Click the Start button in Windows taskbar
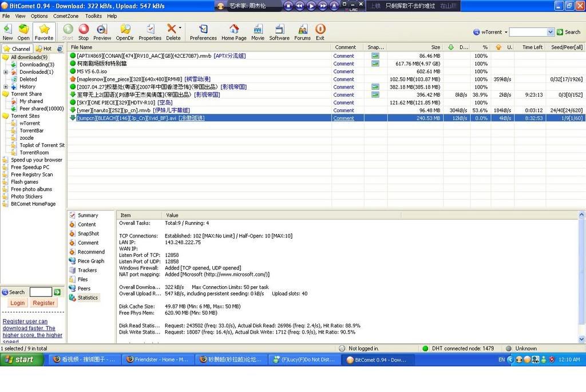The image size is (586, 392). 22,359
